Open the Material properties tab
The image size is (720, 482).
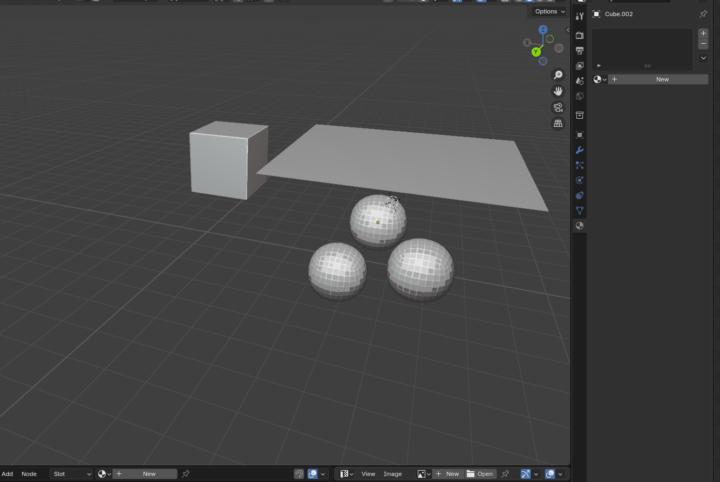coord(579,225)
